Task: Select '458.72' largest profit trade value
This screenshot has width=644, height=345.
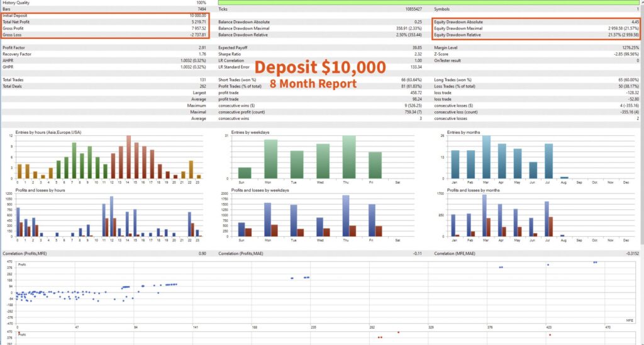Action: pyautogui.click(x=416, y=93)
